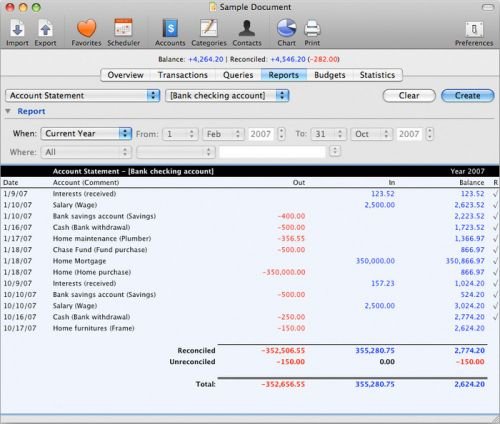The height and width of the screenshot is (424, 500).
Task: Toggle reconciled check for Salary 1/10/07
Action: pyautogui.click(x=495, y=205)
